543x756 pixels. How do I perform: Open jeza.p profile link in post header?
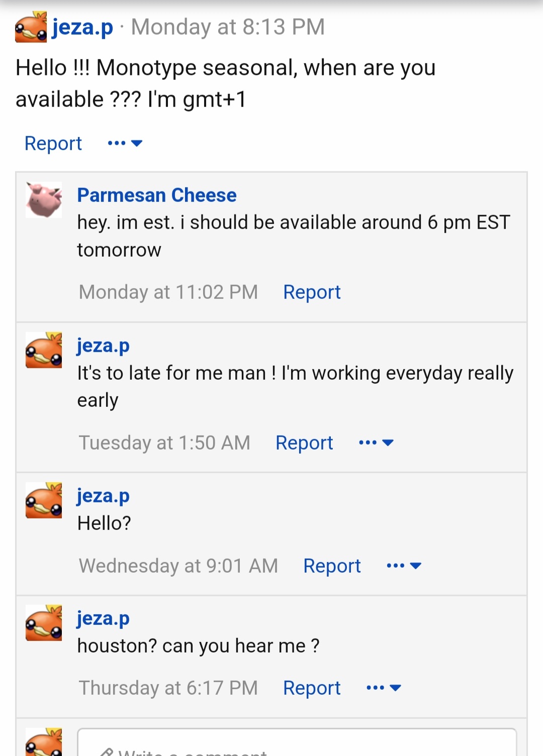click(83, 27)
